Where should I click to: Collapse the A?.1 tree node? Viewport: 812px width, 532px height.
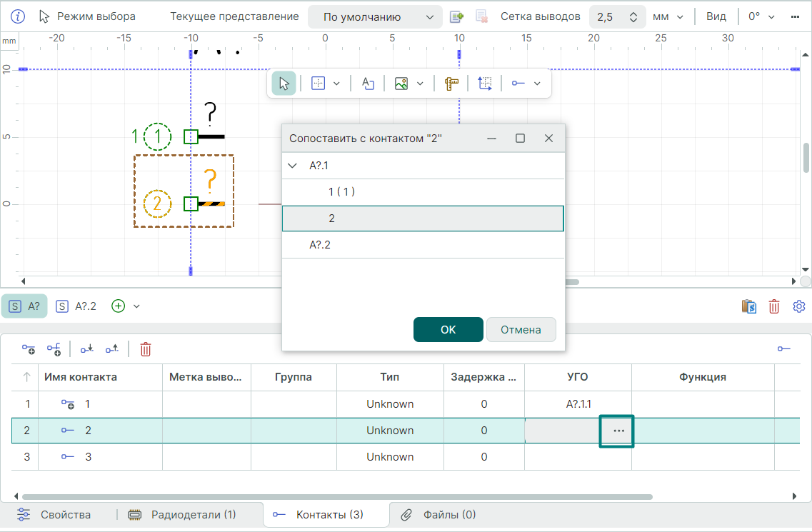coord(292,166)
